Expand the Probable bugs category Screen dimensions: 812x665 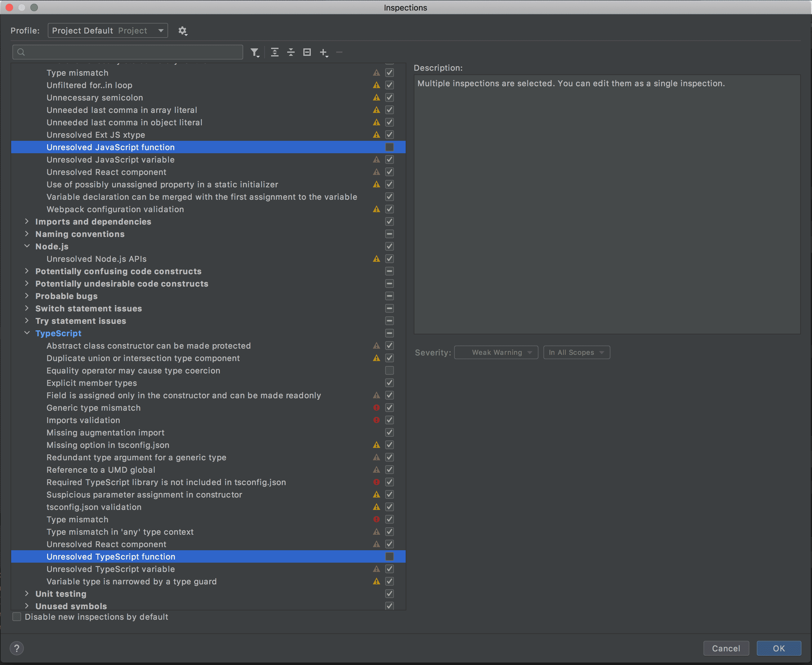click(x=26, y=296)
